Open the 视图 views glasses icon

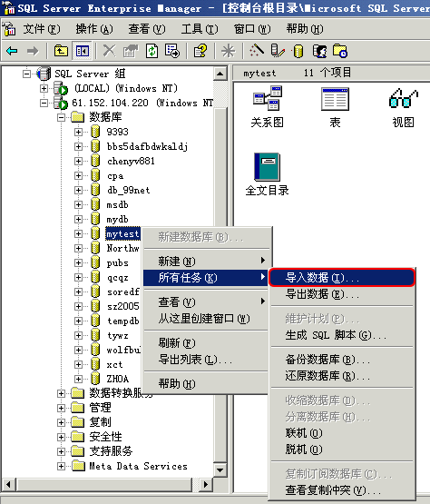[404, 108]
